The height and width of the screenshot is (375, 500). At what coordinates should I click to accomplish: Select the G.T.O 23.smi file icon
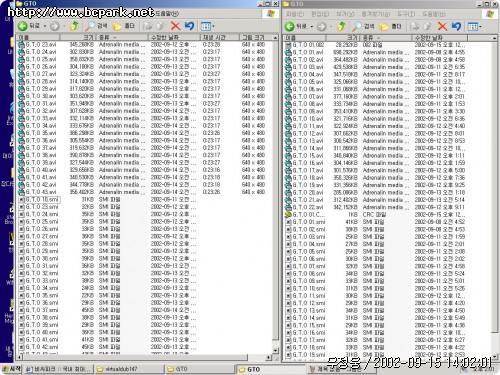point(21,207)
